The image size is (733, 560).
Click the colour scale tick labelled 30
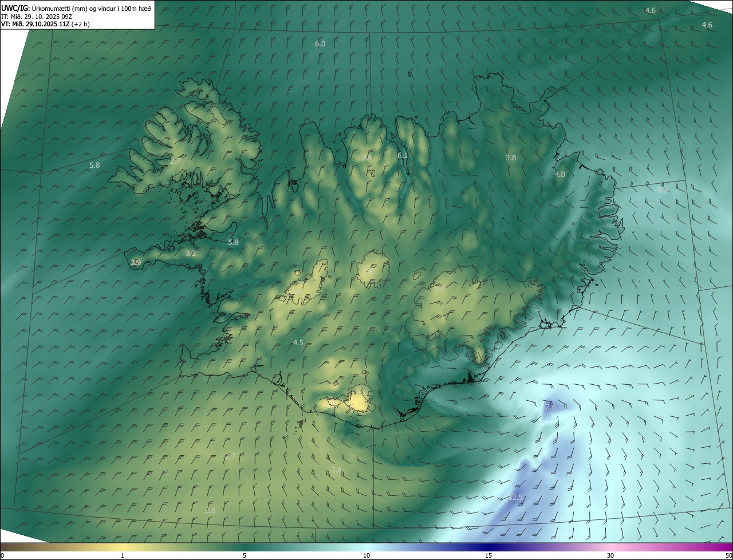(610, 555)
